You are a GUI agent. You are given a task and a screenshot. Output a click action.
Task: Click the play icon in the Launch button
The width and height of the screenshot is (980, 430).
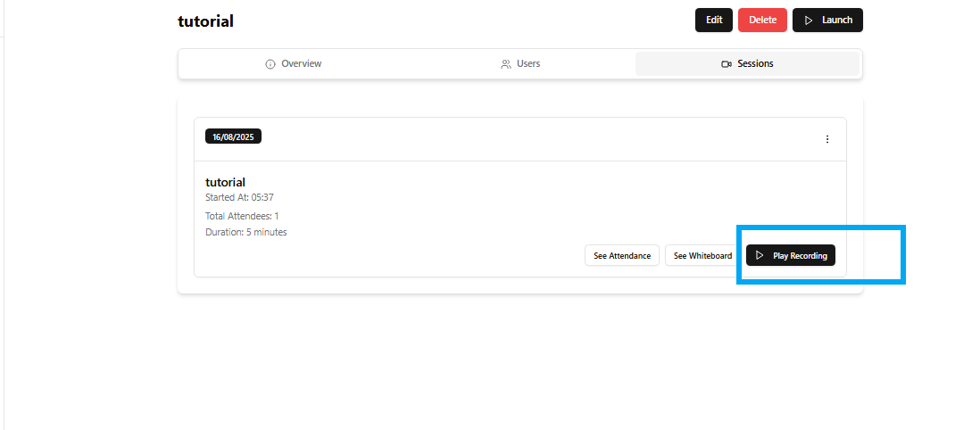808,21
